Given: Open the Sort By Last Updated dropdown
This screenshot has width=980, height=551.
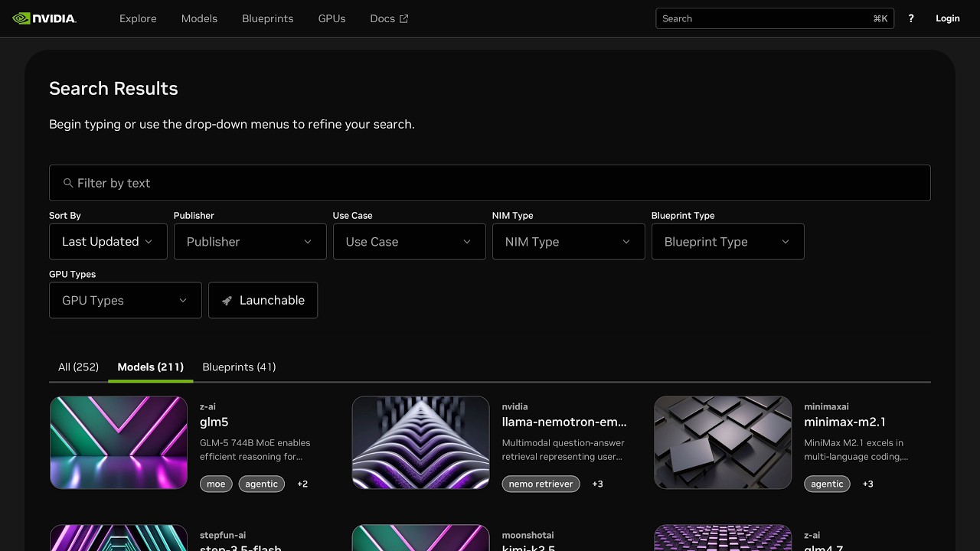Looking at the screenshot, I should coord(108,242).
